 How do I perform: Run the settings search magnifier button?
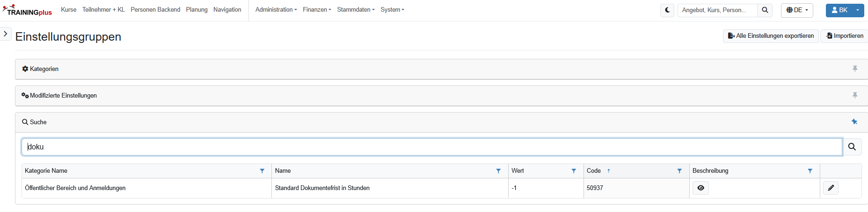(852, 147)
